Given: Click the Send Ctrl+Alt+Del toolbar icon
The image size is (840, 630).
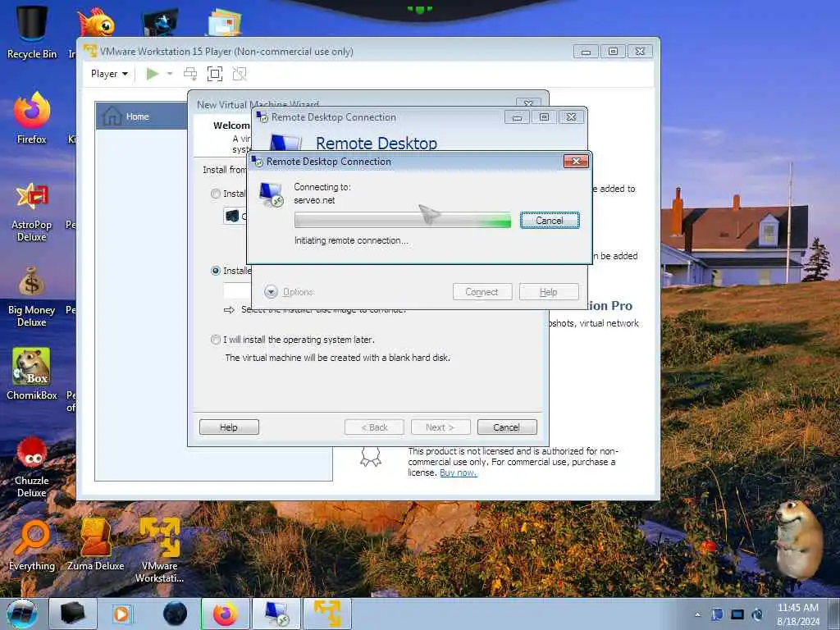Looking at the screenshot, I should point(190,74).
